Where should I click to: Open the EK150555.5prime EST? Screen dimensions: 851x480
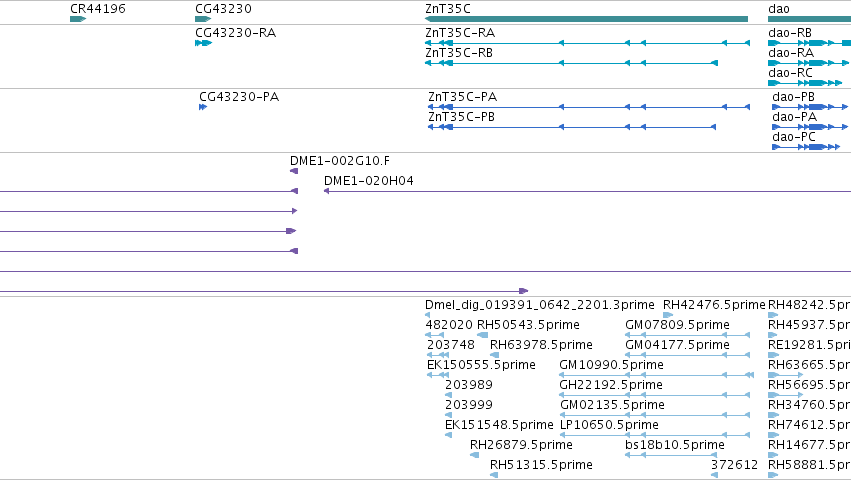tap(481, 365)
